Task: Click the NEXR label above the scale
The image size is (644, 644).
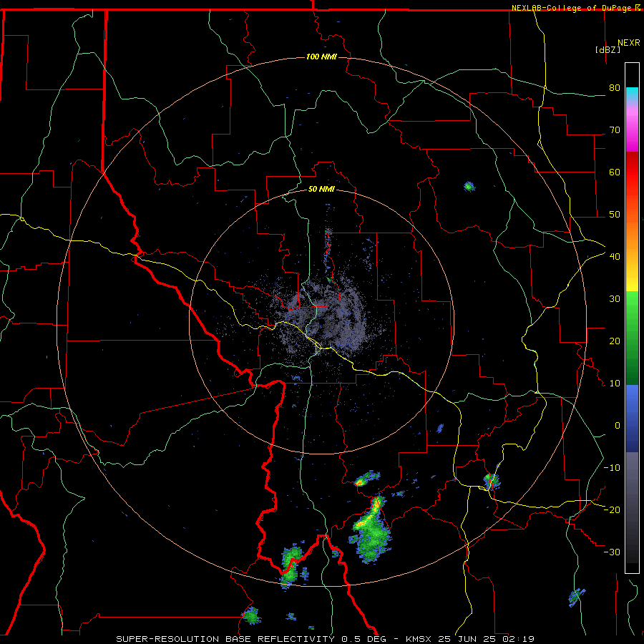Action: click(x=629, y=42)
